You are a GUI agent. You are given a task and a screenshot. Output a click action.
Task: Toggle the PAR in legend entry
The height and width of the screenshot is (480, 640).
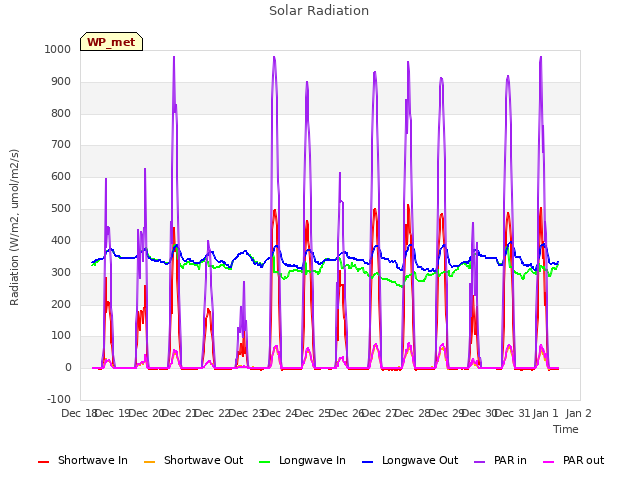coord(500,460)
